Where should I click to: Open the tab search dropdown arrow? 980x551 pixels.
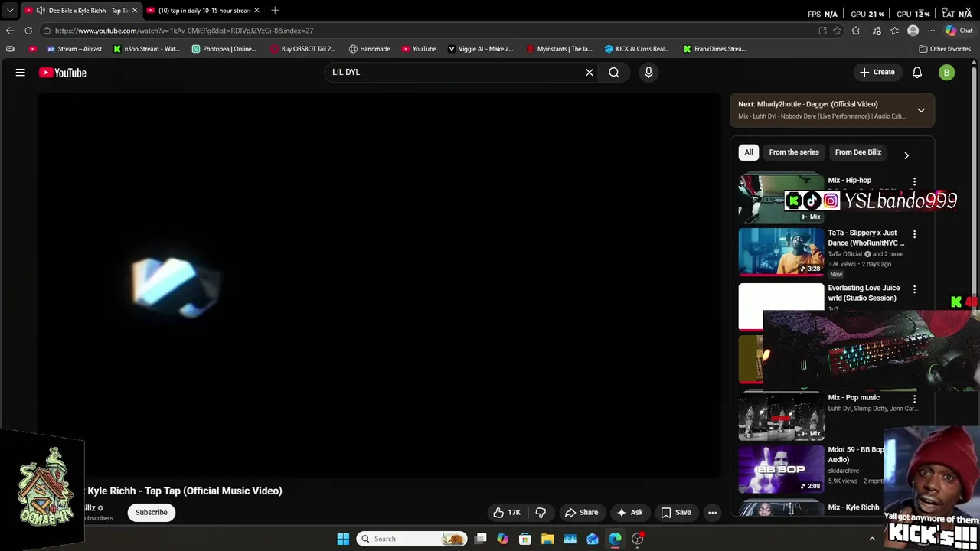(x=9, y=11)
